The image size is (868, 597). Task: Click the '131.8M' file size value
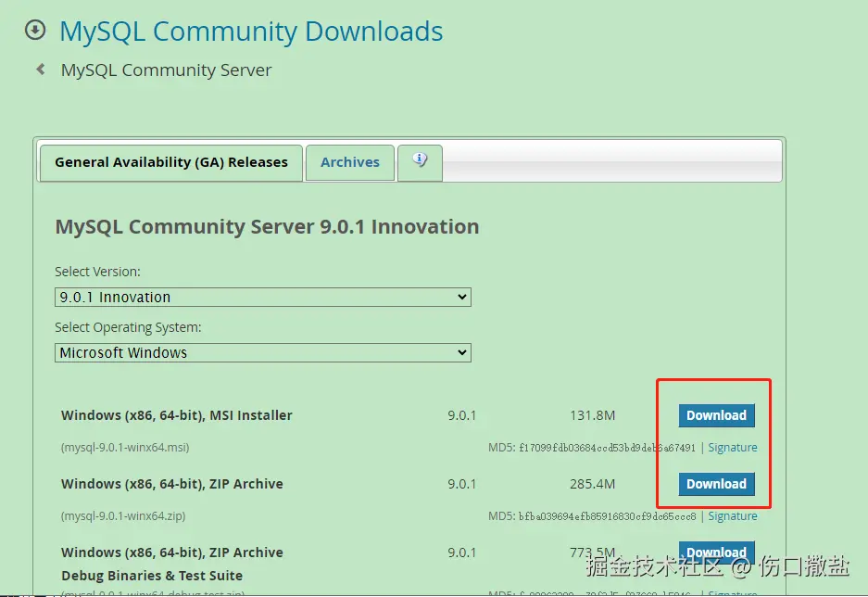coord(592,415)
